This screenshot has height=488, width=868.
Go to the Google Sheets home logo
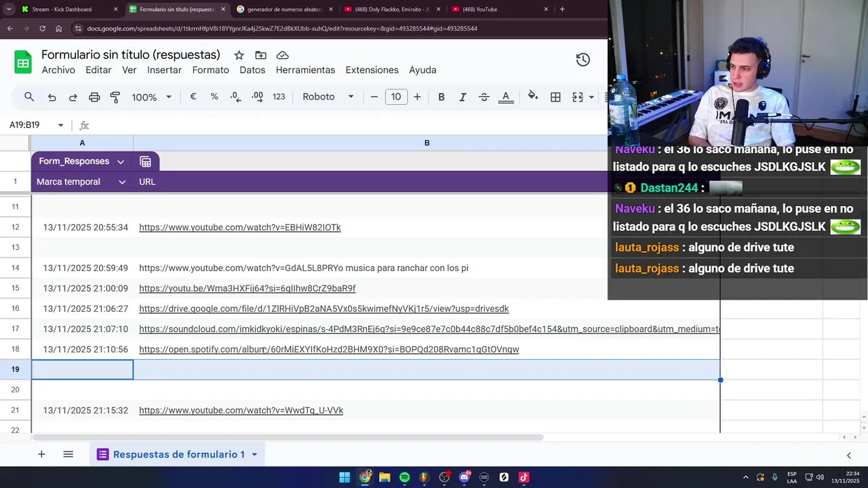(x=23, y=62)
